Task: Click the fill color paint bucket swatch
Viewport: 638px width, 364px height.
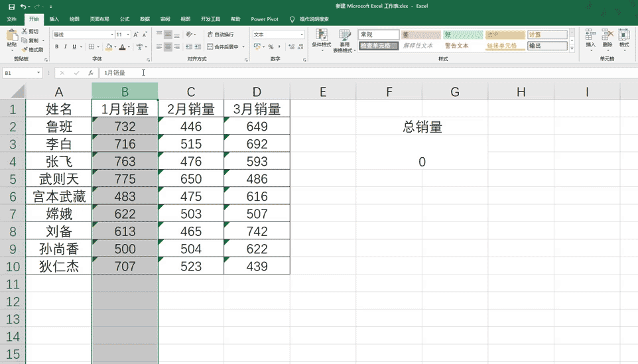Action: click(108, 47)
